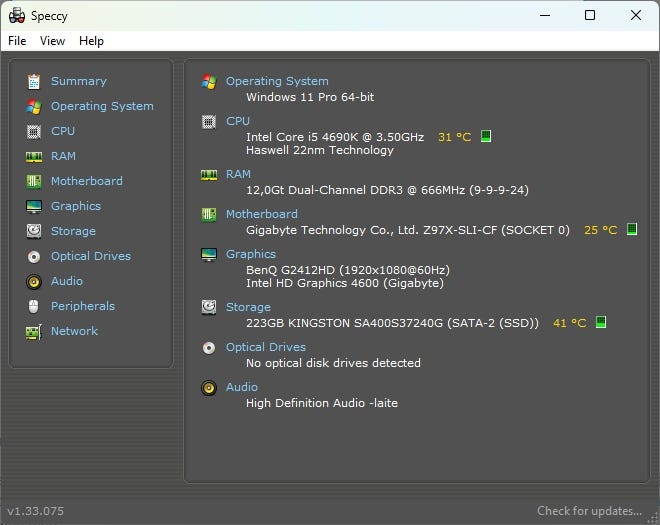Viewport: 660px width, 525px height.
Task: Click the Gigabyte Technology Z97X-SLI-CF text
Action: [407, 230]
